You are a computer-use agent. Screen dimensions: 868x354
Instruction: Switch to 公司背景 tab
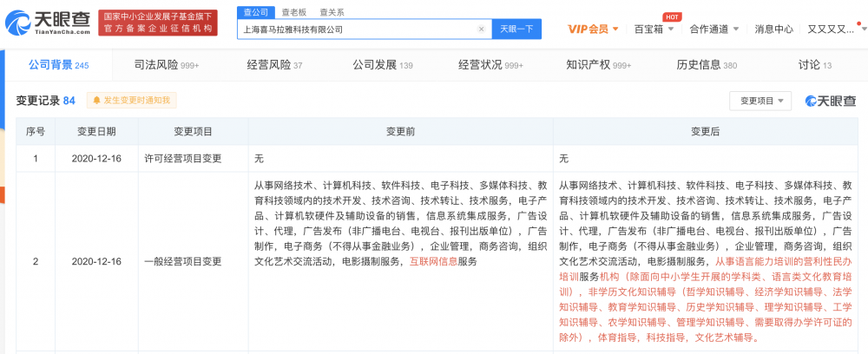pyautogui.click(x=58, y=65)
